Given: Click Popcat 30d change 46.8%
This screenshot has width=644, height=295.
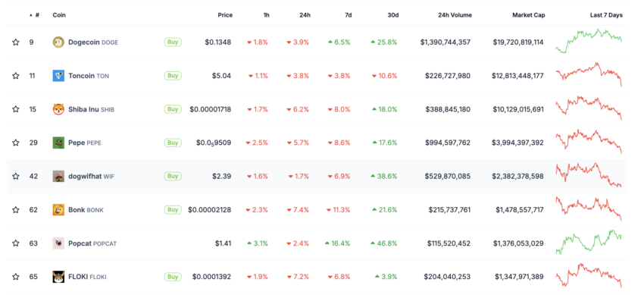Looking at the screenshot, I should coord(383,243).
